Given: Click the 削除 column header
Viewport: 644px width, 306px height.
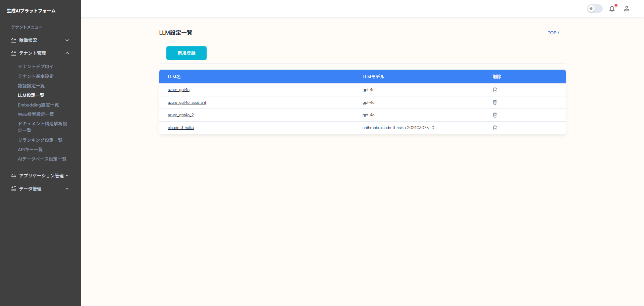Looking at the screenshot, I should [497, 77].
